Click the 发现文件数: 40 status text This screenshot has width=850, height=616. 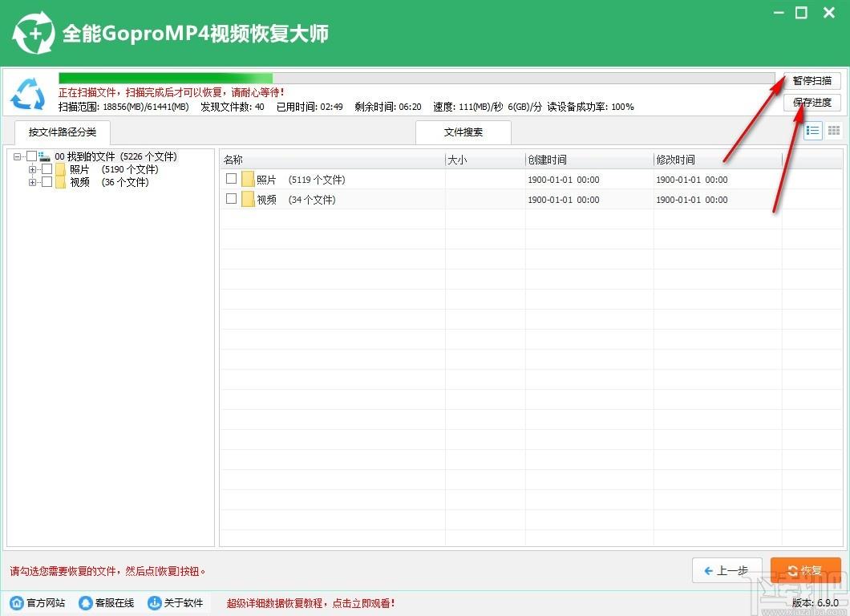(x=232, y=107)
